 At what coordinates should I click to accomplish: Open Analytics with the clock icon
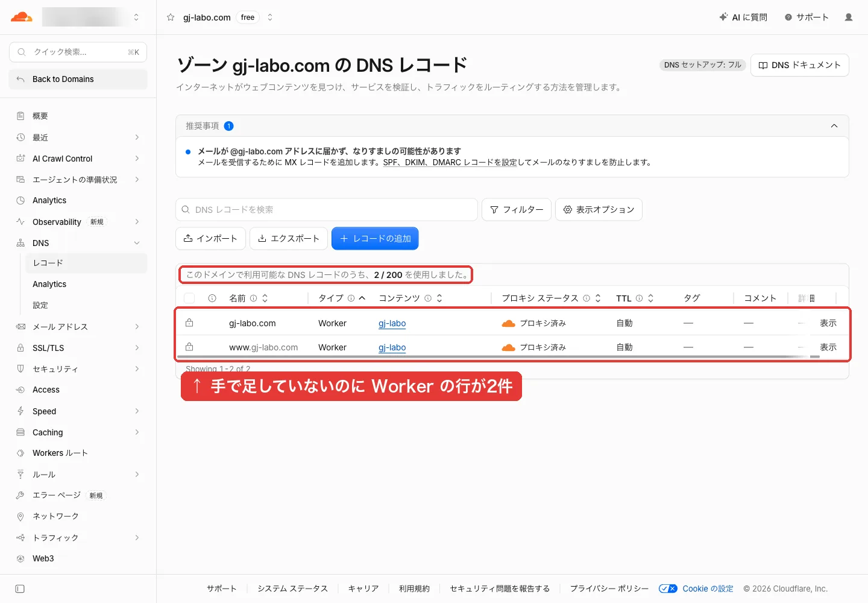pyautogui.click(x=49, y=201)
